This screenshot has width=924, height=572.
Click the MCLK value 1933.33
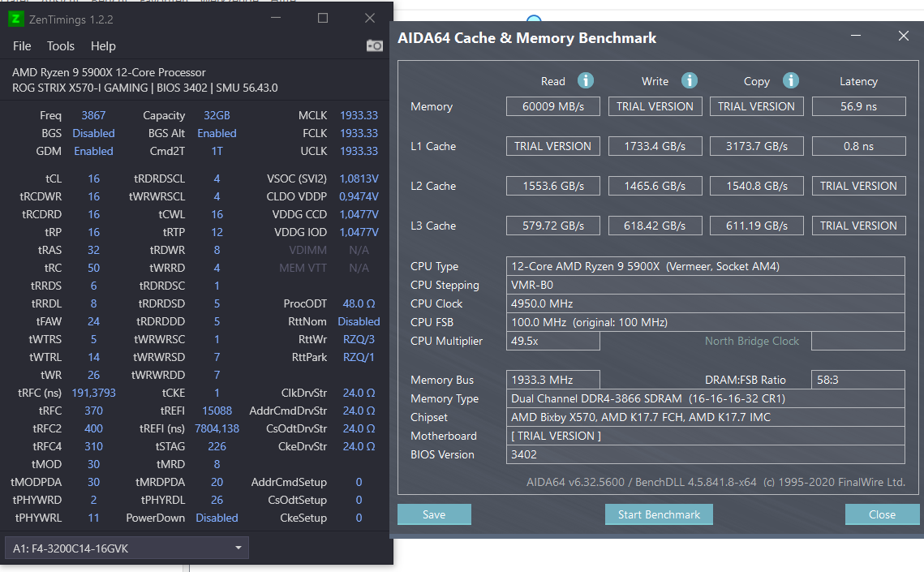(x=359, y=115)
